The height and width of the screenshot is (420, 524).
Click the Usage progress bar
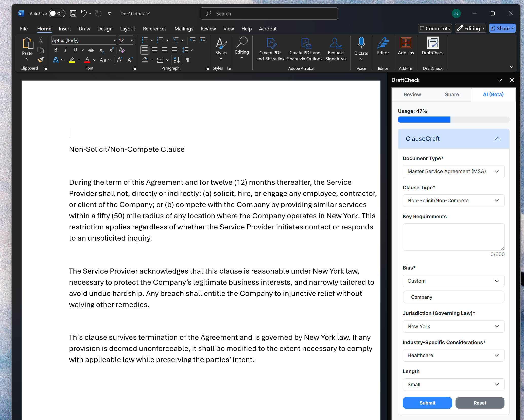tap(453, 120)
